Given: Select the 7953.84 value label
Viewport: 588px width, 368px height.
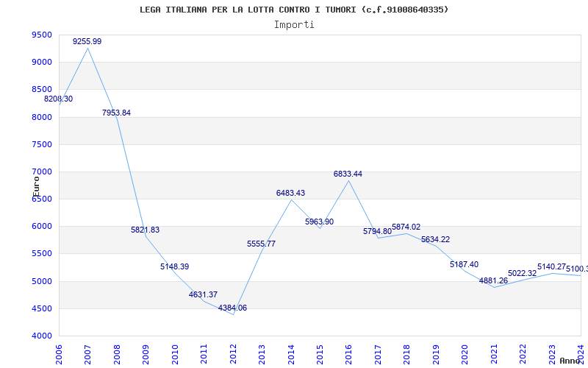Looking at the screenshot, I should 116,113.
